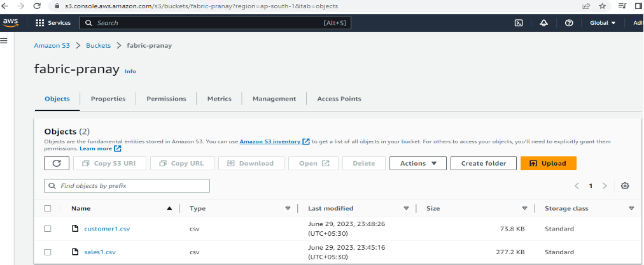Click the Copy URL button

[183, 163]
